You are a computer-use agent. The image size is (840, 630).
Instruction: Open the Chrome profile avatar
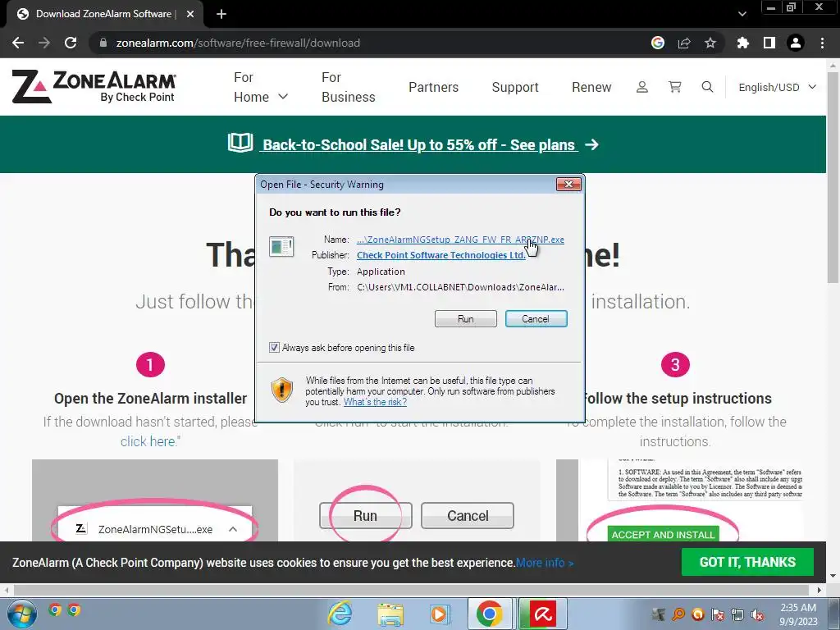tap(796, 43)
